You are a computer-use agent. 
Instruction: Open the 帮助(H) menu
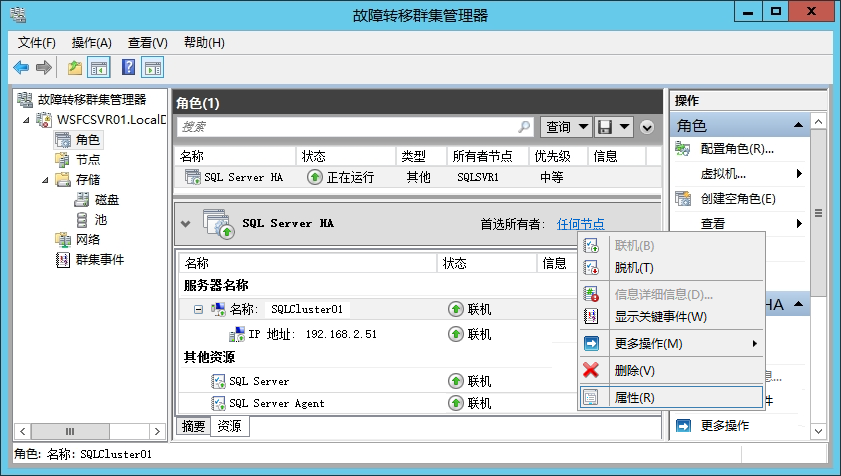point(204,43)
